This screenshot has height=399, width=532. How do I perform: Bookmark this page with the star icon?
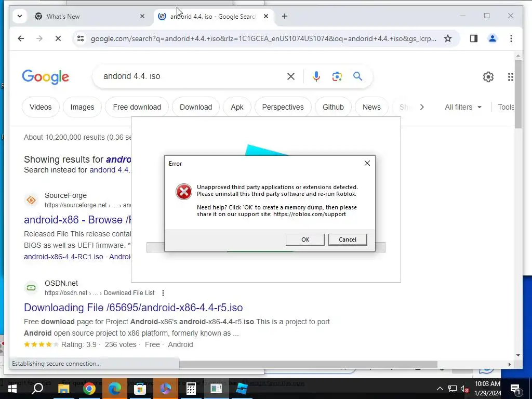(x=448, y=38)
